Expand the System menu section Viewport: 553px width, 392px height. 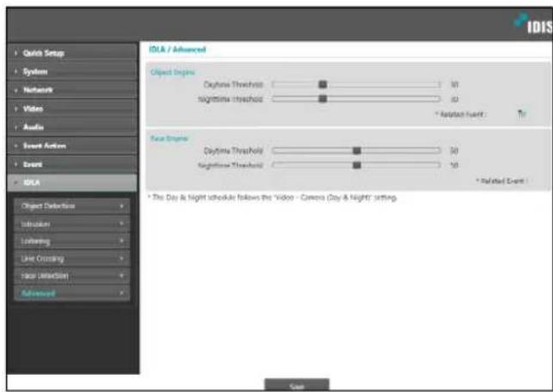coord(72,71)
